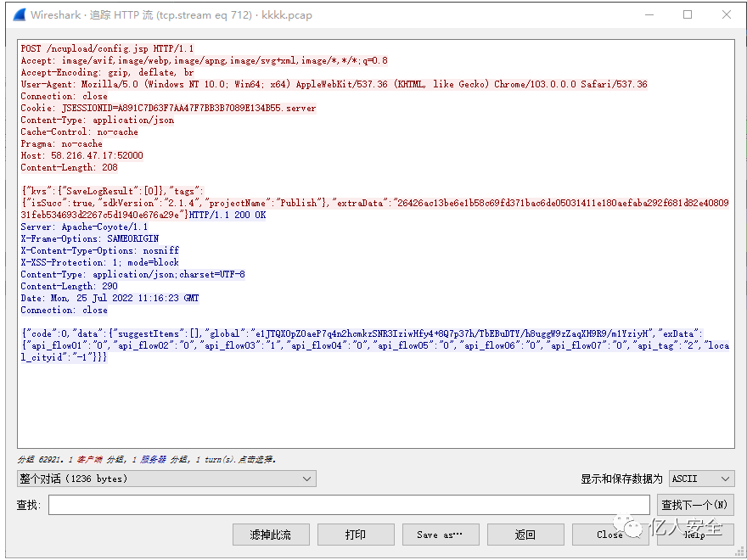
Task: Click the window resize grip at corner
Action: coord(739,553)
